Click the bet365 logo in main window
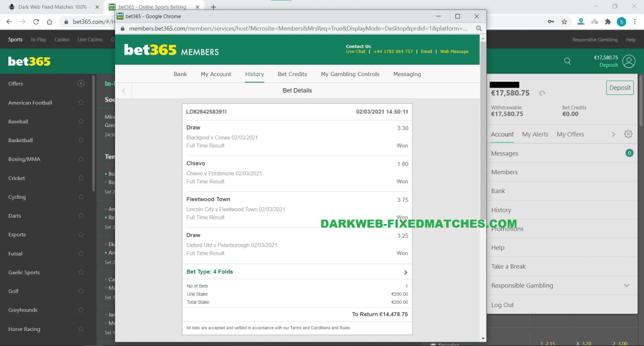 tap(29, 61)
